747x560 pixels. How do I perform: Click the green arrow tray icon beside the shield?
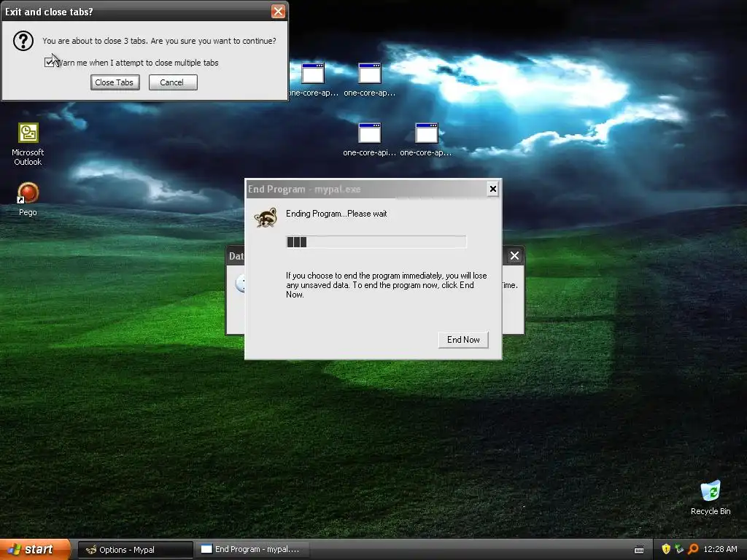pyautogui.click(x=679, y=549)
